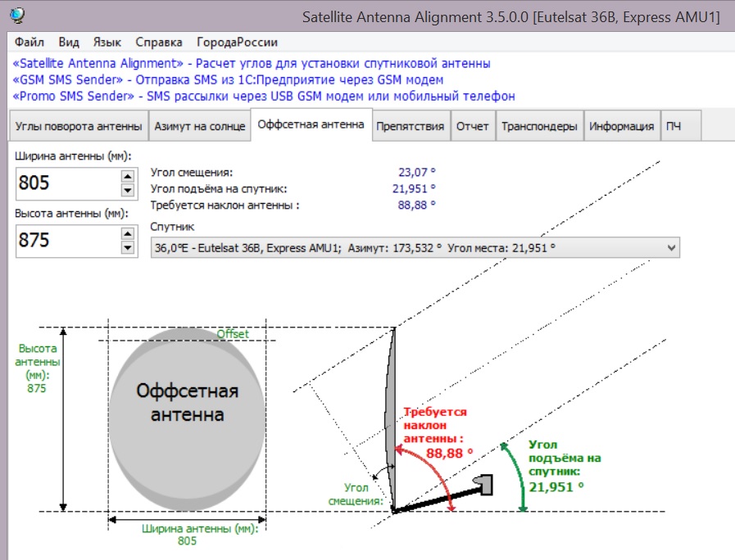Image resolution: width=735 pixels, height=560 pixels.
Task: Go to the Транспондеры tab
Action: point(539,126)
